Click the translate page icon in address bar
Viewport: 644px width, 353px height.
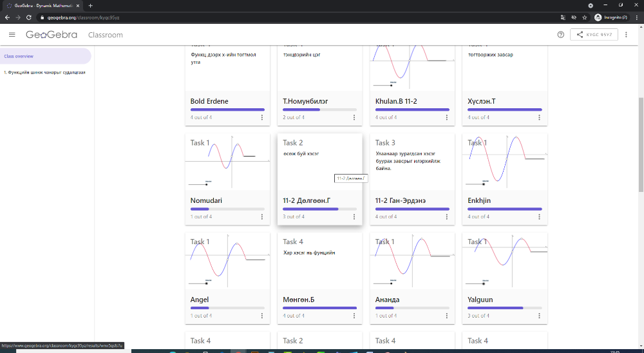coord(563,17)
